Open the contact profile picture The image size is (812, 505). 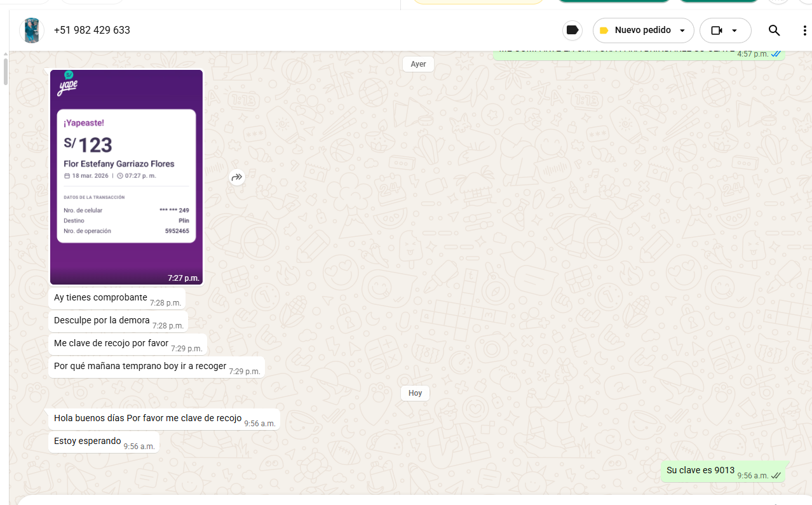31,30
